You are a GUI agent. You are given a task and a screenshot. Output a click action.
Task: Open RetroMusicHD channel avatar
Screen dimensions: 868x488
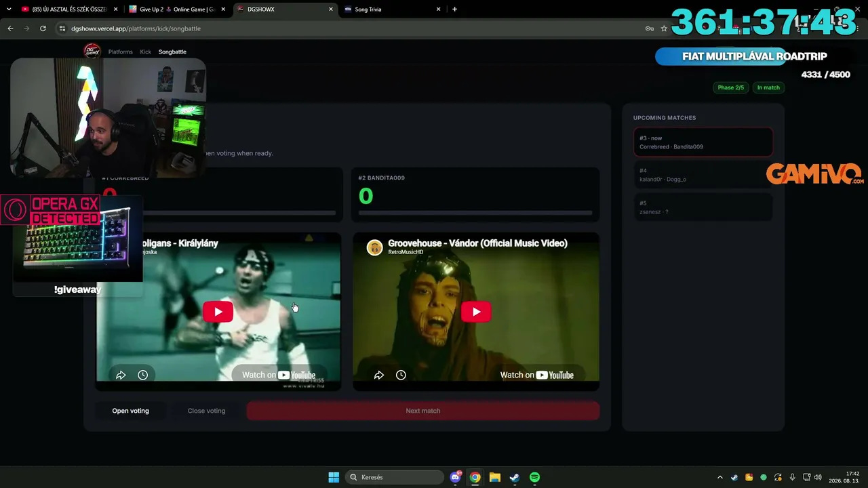(x=374, y=247)
